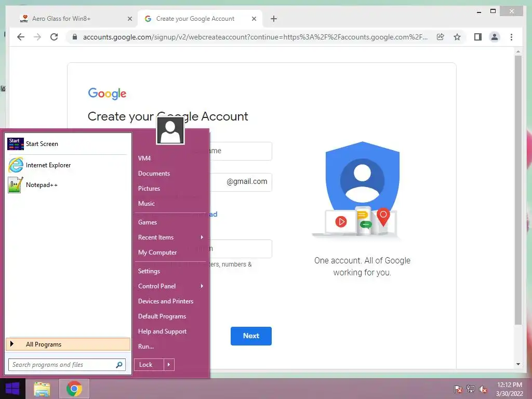The height and width of the screenshot is (399, 532).
Task: Click the network tray icon
Action: [x=470, y=389]
